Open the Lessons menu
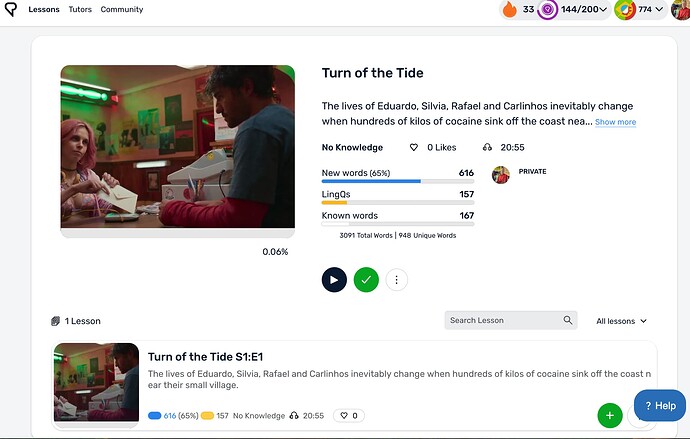This screenshot has width=690, height=439. (x=44, y=9)
